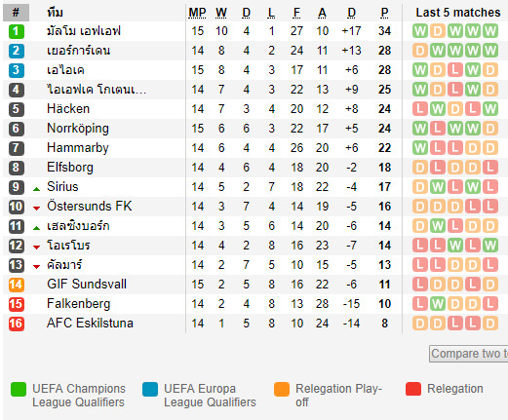Click Häcken's first L result badge

pos(420,109)
